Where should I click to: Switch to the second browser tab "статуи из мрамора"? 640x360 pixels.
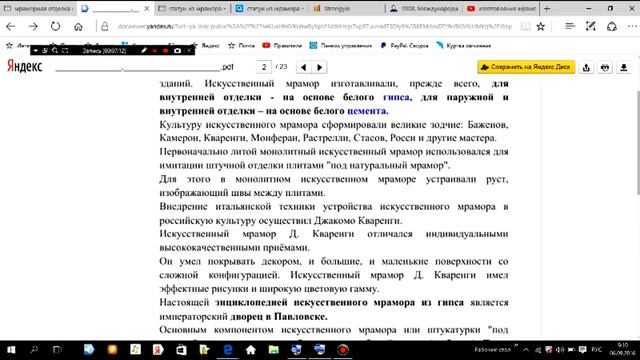point(192,8)
